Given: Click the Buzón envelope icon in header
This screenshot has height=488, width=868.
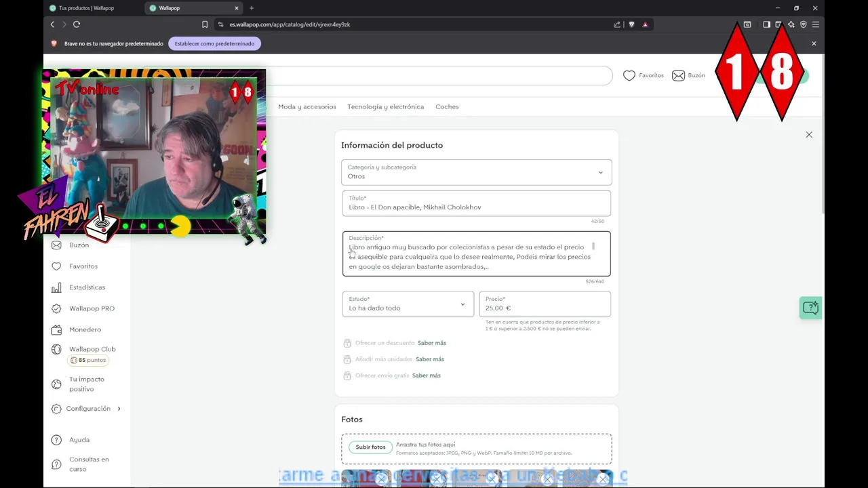Looking at the screenshot, I should point(678,75).
